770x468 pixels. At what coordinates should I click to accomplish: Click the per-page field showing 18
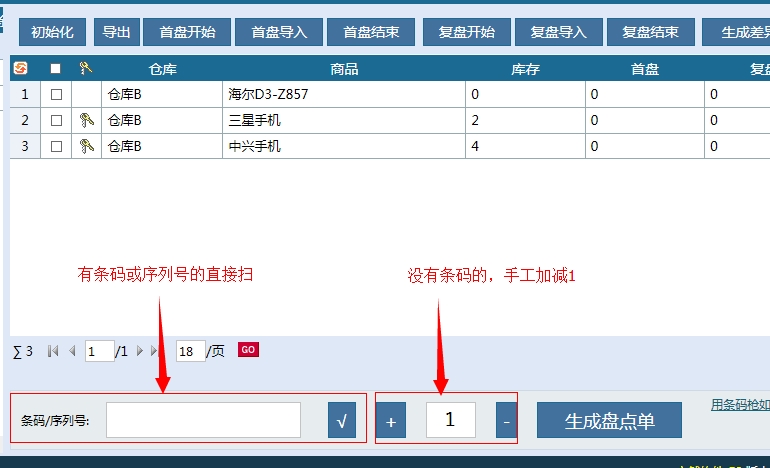pos(191,351)
